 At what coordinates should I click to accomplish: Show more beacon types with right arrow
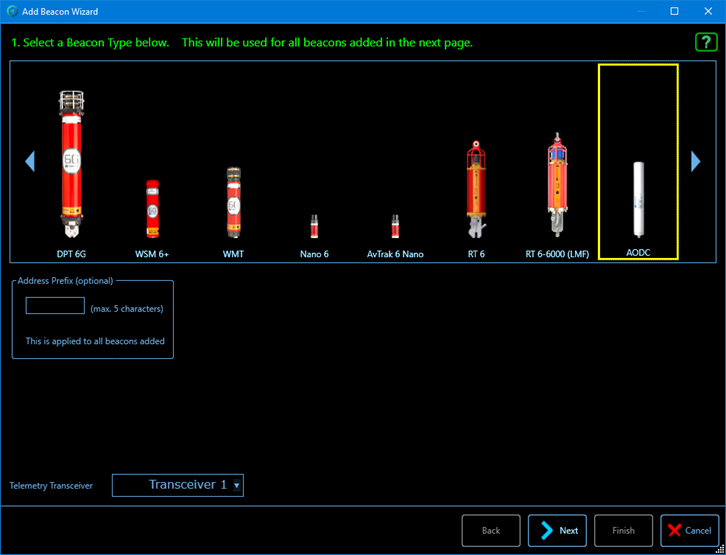(695, 161)
